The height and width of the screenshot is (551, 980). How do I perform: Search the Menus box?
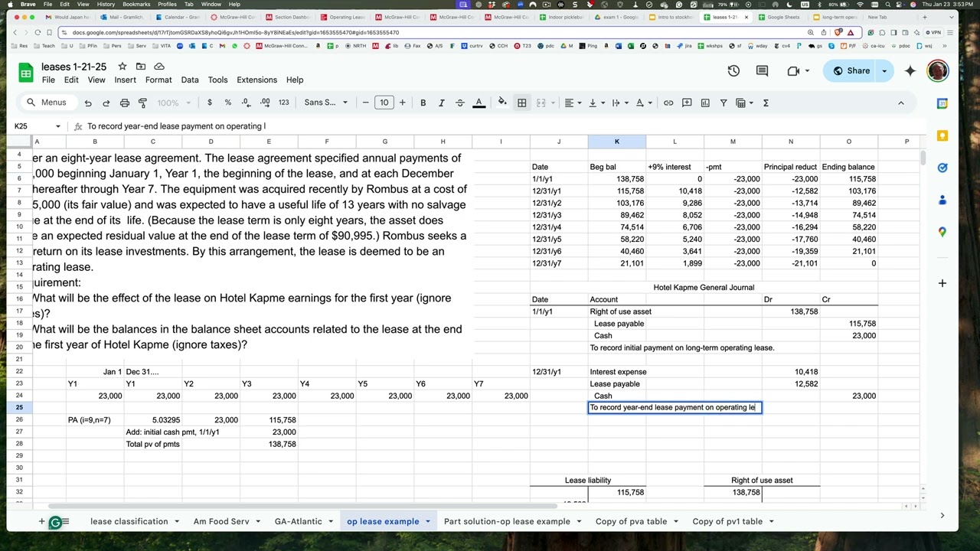pos(46,103)
